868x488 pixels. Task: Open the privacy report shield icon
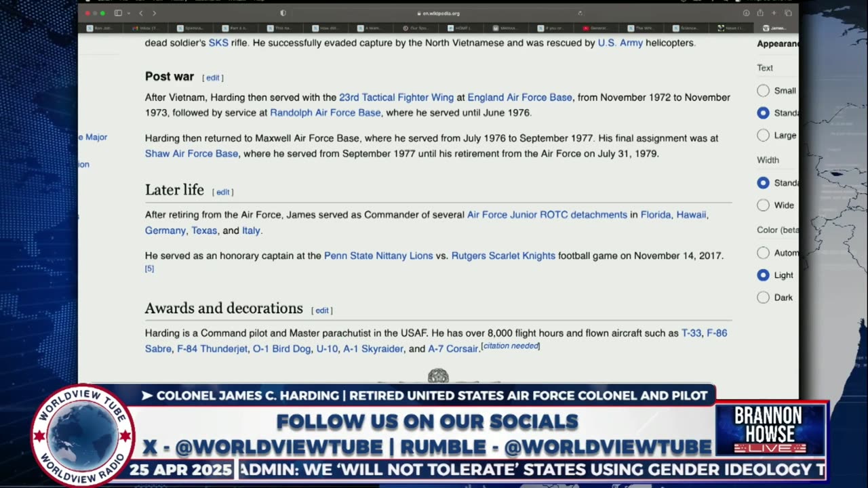click(283, 13)
